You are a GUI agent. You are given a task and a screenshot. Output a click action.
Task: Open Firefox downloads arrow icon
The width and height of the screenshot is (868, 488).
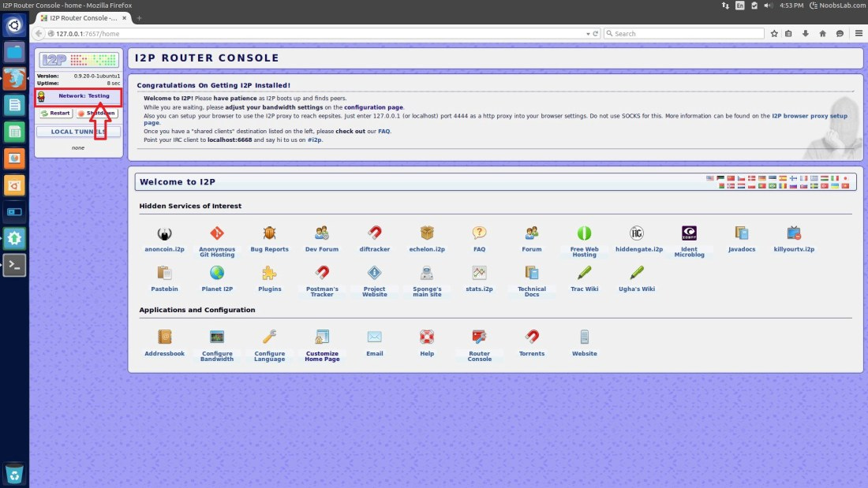point(806,34)
